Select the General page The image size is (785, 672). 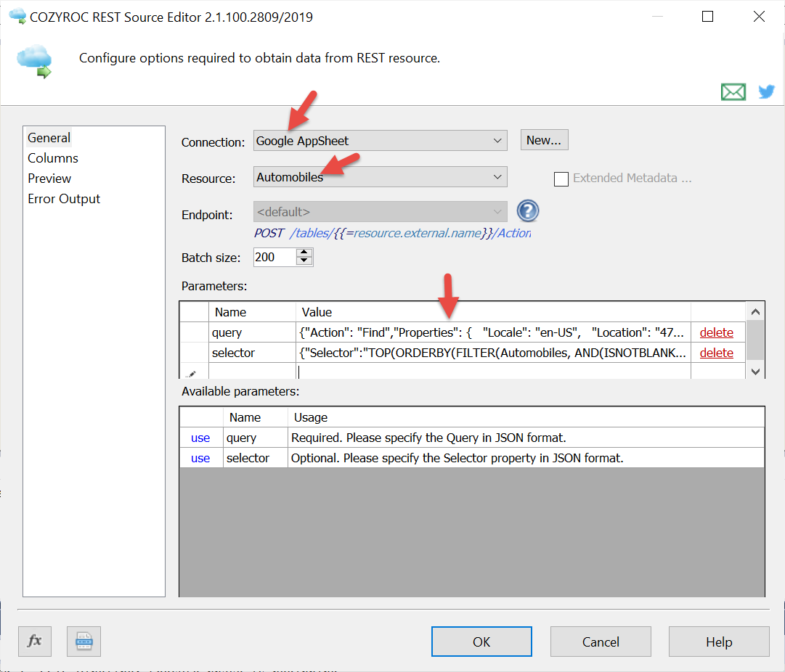[x=49, y=138]
